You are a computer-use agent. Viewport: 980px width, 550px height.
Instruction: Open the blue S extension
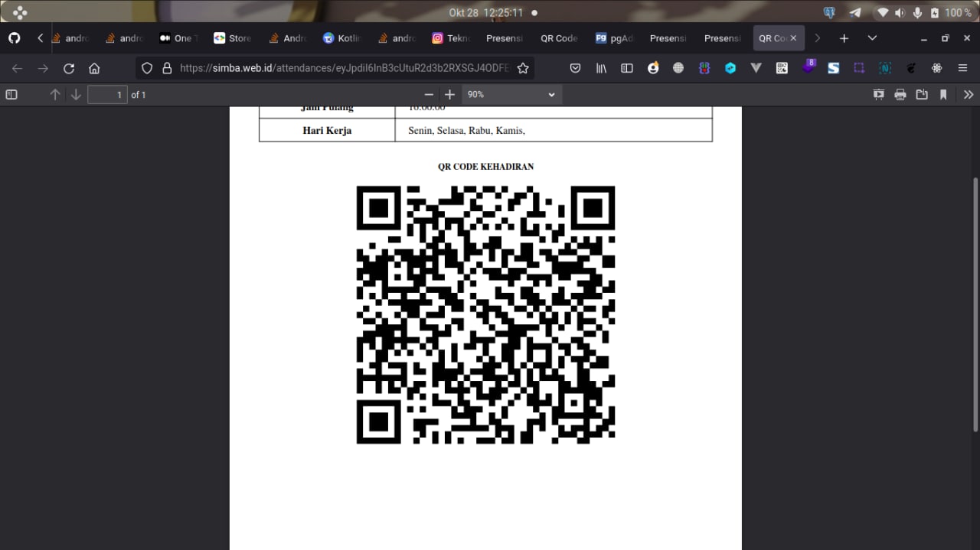834,68
